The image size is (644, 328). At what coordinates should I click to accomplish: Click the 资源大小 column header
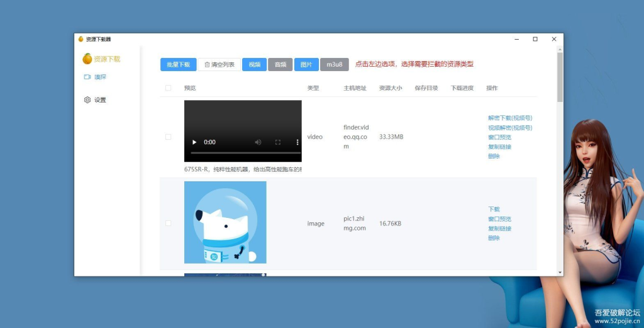391,88
